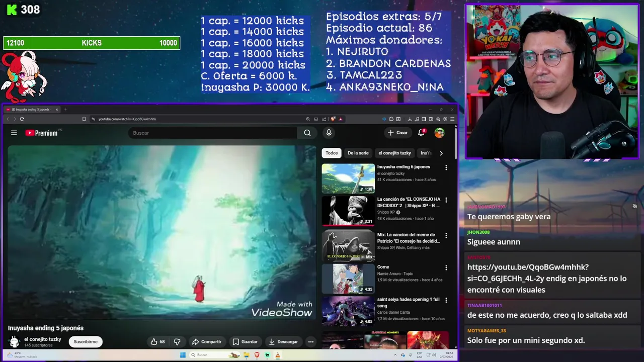Click the video title Inuyasha ending 5 japonés
The image size is (644, 362).
coord(46,328)
